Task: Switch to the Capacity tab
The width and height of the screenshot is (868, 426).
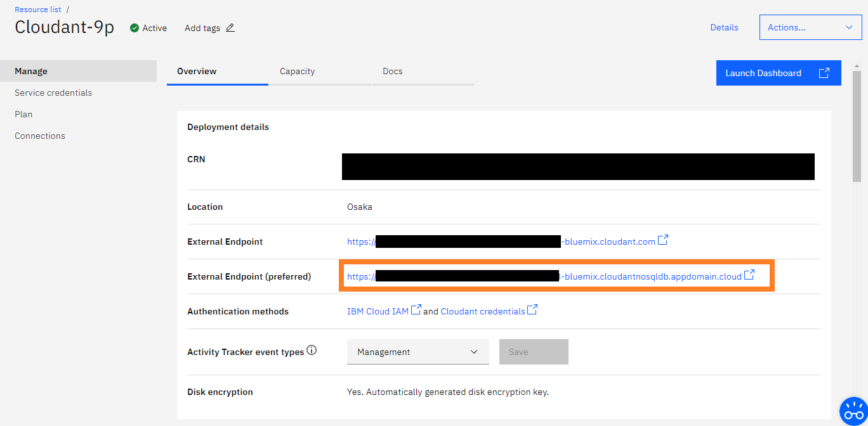Action: (297, 72)
